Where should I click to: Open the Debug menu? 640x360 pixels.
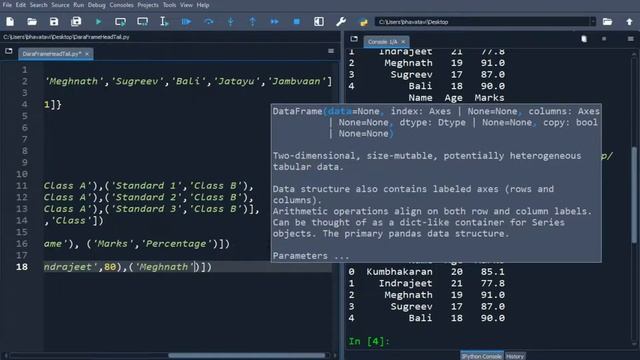pos(96,5)
